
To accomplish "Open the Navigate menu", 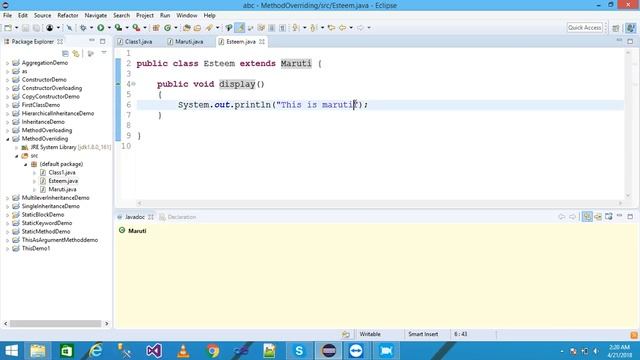I will (96, 16).
